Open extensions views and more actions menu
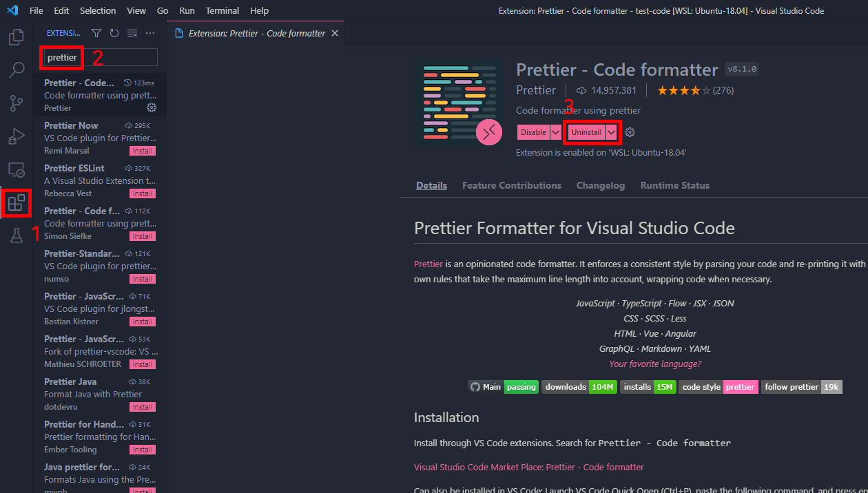The width and height of the screenshot is (868, 493). (x=150, y=33)
